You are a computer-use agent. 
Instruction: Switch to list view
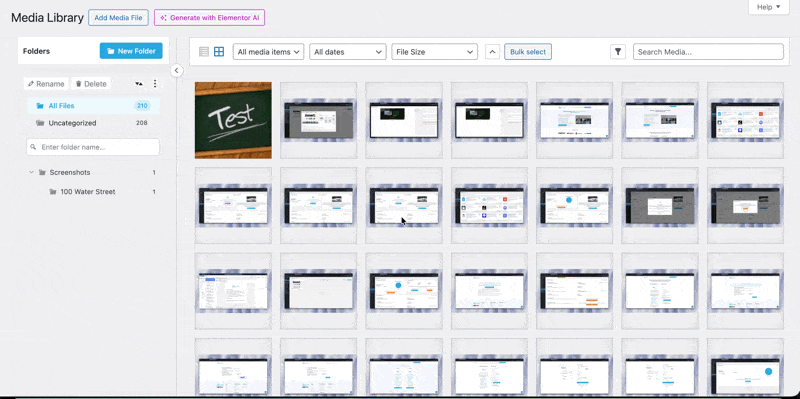click(204, 52)
